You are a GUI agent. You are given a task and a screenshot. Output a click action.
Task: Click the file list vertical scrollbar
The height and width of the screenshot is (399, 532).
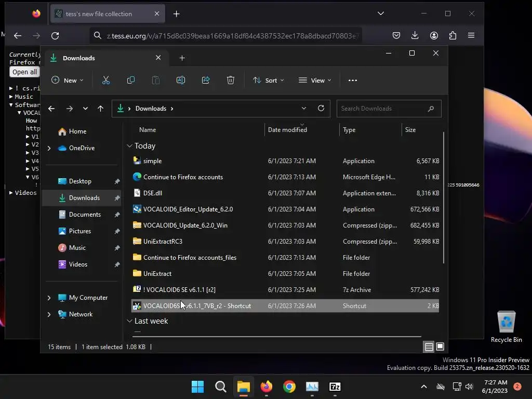click(x=444, y=197)
